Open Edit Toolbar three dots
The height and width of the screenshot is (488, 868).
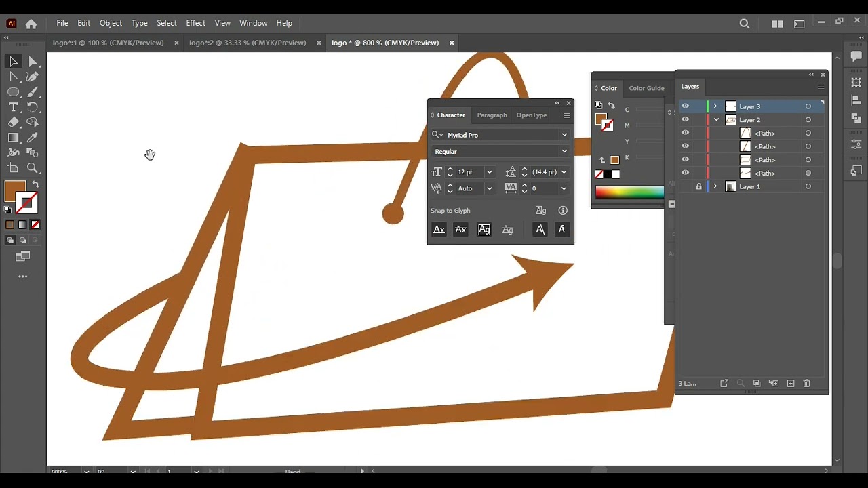click(23, 277)
